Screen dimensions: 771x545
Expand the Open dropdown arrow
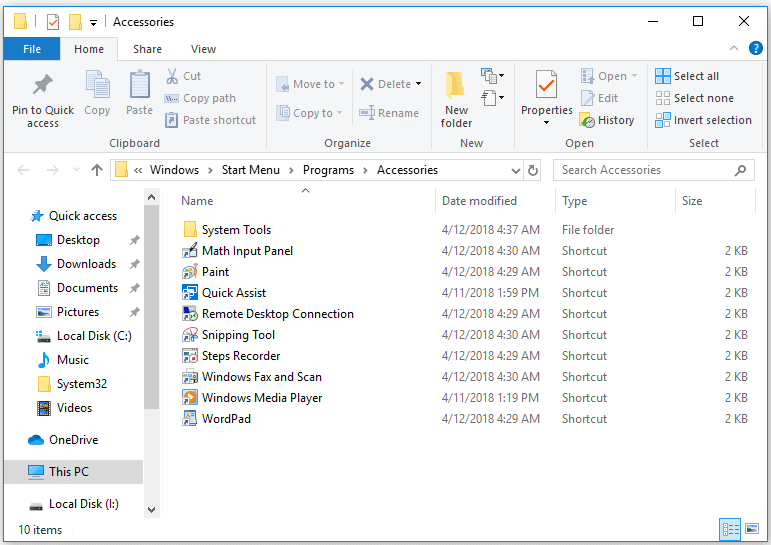(634, 76)
